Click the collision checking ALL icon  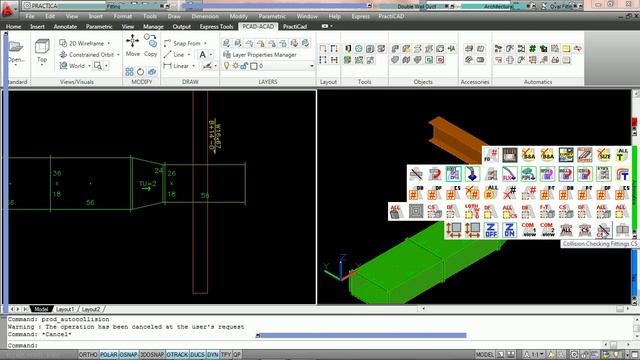pyautogui.click(x=566, y=230)
